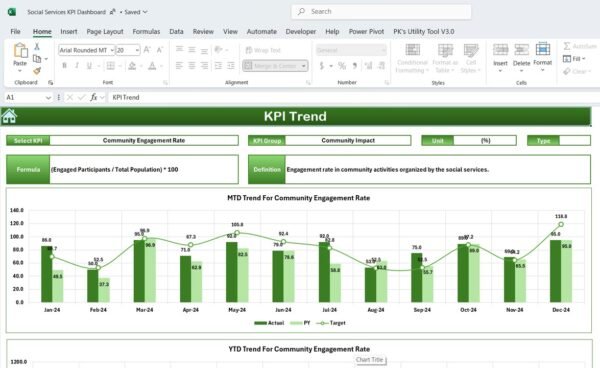
Task: Select the Community Engagement Rate KPI cell
Action: pos(144,140)
